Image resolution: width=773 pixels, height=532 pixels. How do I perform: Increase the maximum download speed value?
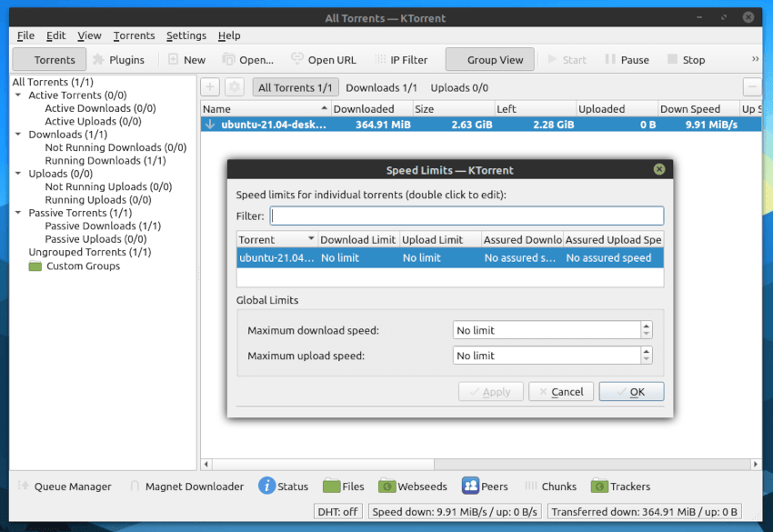tap(647, 326)
